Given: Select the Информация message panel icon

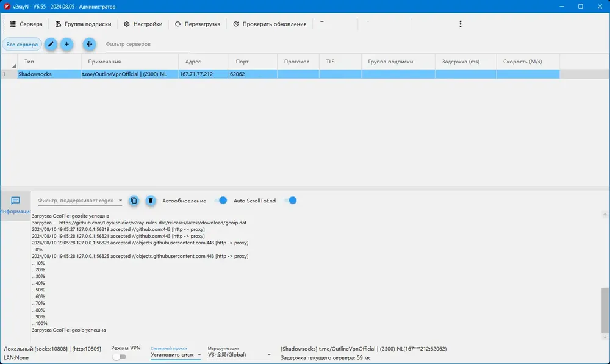Looking at the screenshot, I should [15, 205].
